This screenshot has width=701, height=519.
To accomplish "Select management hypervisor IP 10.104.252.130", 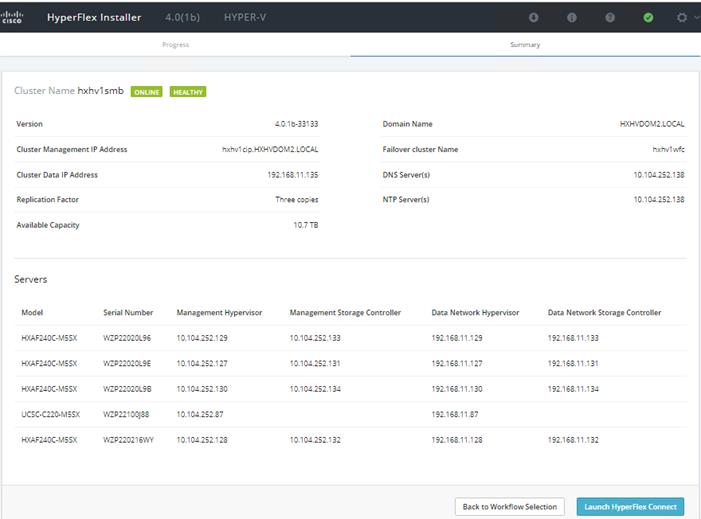I will pyautogui.click(x=202, y=389).
